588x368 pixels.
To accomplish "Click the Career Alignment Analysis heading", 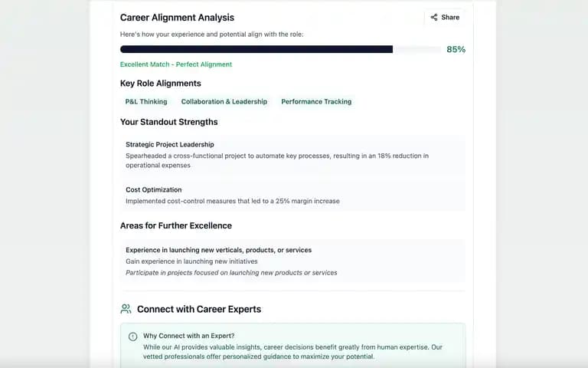I will (177, 18).
